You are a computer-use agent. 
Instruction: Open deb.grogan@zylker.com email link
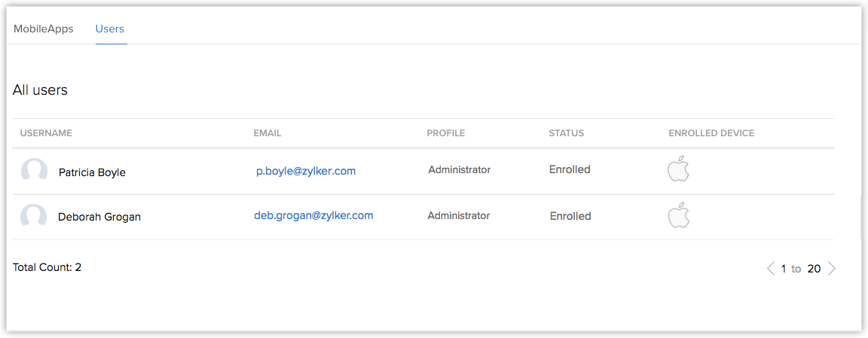(313, 215)
